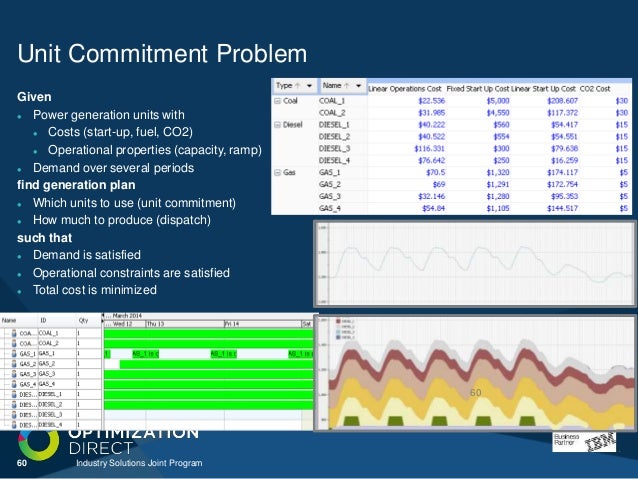
Task: Click the $22.536 operations cost cell
Action: [432, 101]
